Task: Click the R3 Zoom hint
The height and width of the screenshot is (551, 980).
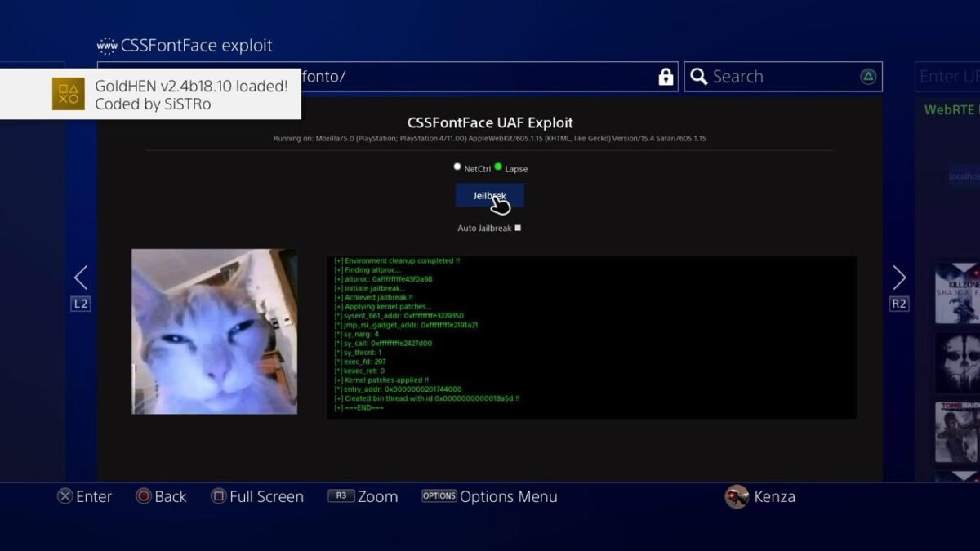Action: click(363, 496)
